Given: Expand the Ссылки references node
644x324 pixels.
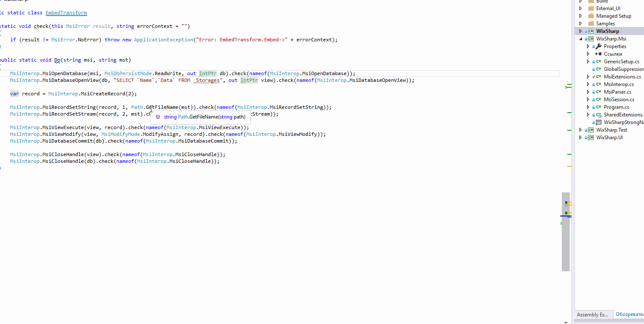Looking at the screenshot, I should coord(588,54).
